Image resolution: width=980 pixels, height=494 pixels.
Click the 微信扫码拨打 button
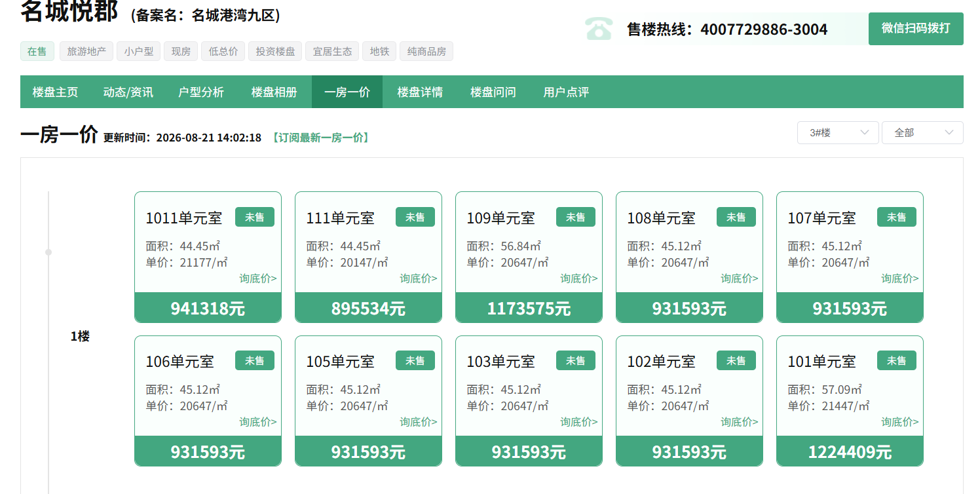point(916,29)
